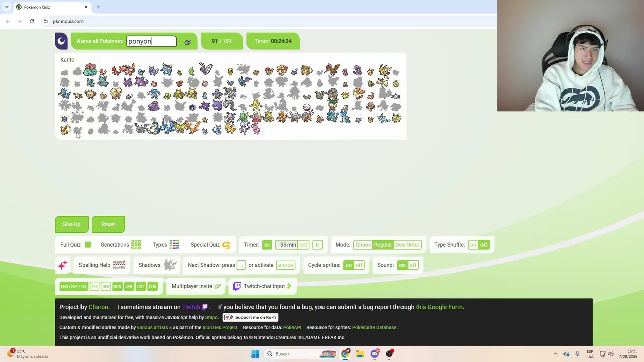
Task: Switch language to GER
Action: 106,287
